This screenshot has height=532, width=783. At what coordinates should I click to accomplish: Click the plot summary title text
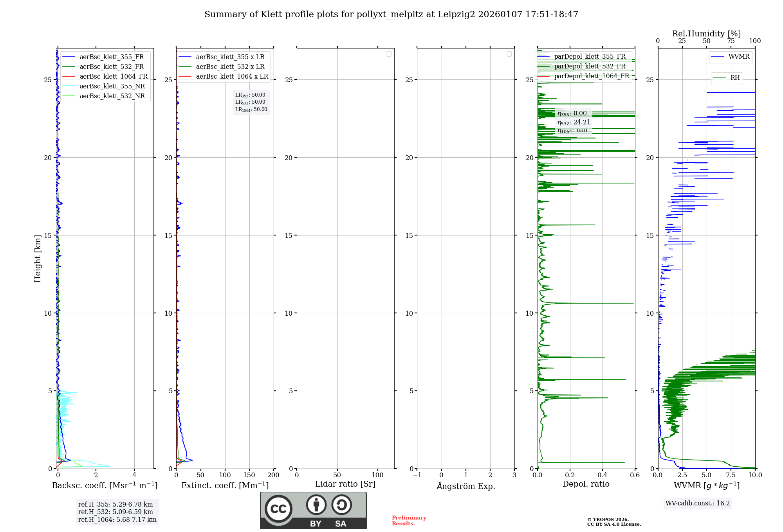pyautogui.click(x=391, y=14)
